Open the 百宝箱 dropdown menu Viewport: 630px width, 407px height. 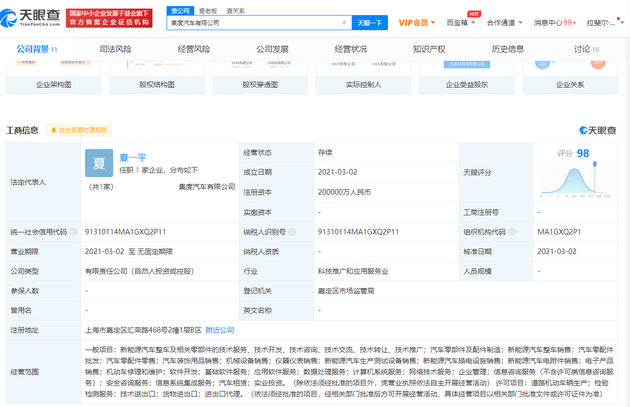[461, 22]
